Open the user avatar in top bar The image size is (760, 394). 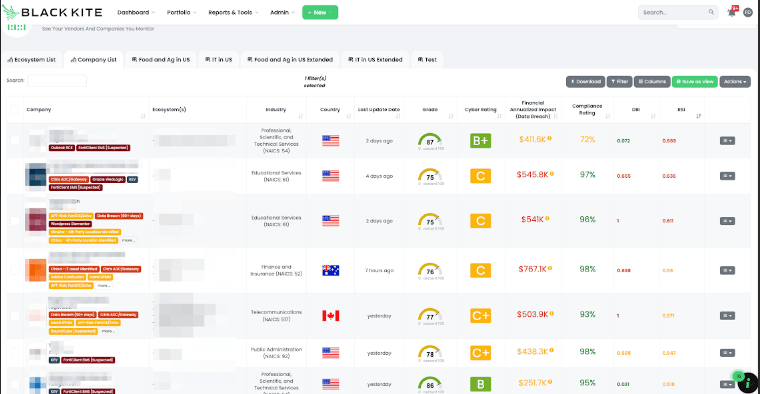click(x=748, y=13)
